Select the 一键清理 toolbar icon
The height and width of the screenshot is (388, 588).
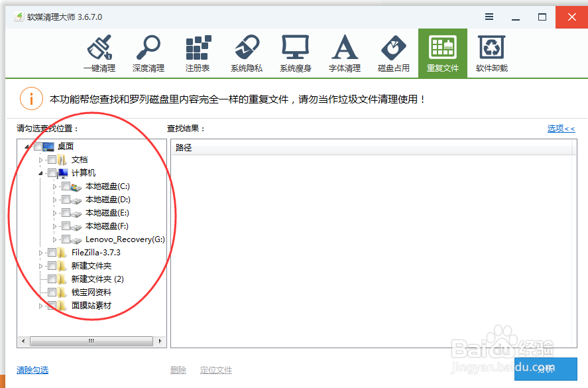pos(100,52)
